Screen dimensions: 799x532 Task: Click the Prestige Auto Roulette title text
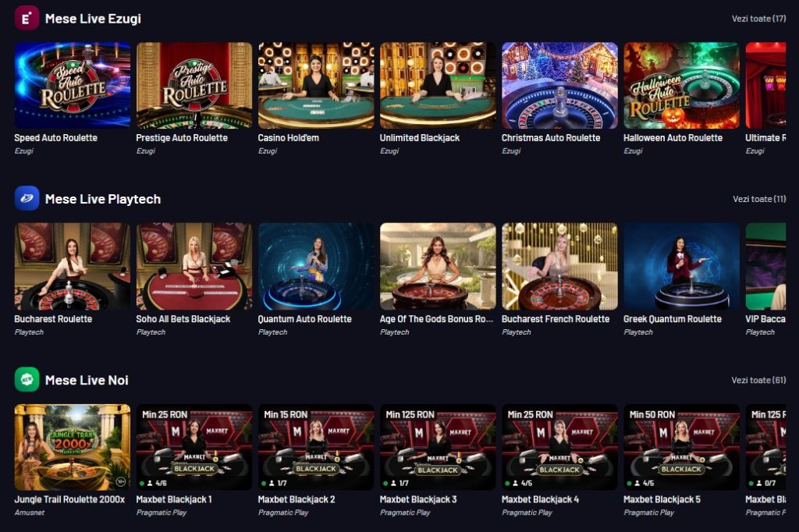point(182,137)
